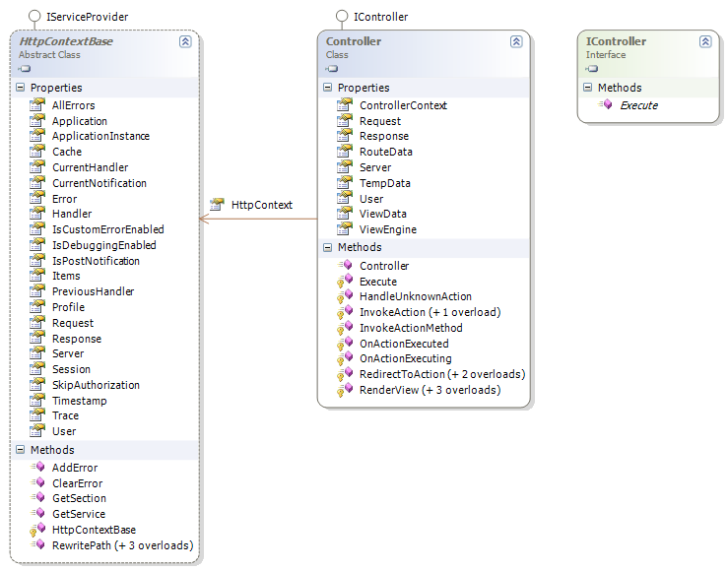Collapse IController interface Methods section
Image resolution: width=728 pixels, height=571 pixels.
[588, 88]
